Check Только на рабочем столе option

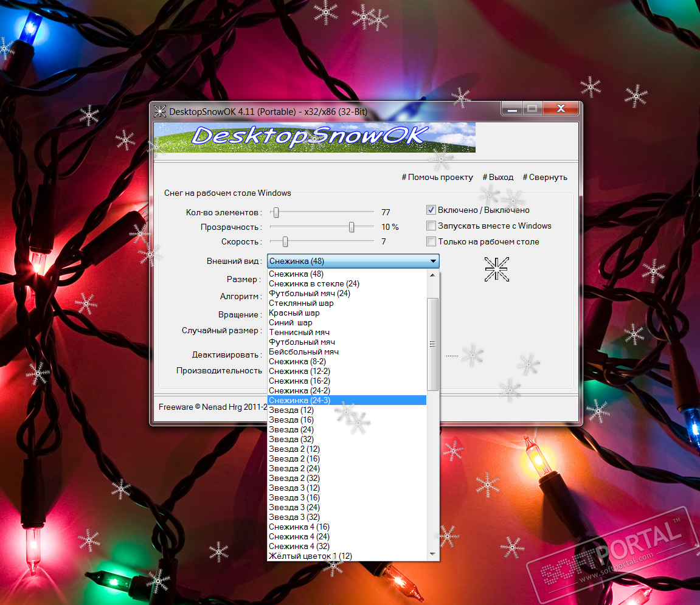coord(431,241)
